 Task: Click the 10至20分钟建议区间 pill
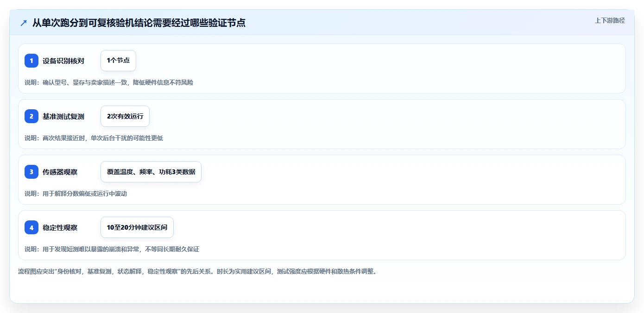click(137, 227)
